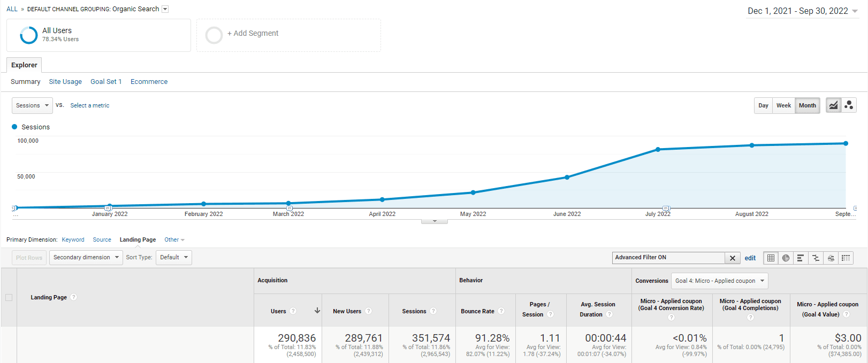Open the Secondary dimension dropdown
Viewport: 868px width, 363px height.
tap(86, 258)
